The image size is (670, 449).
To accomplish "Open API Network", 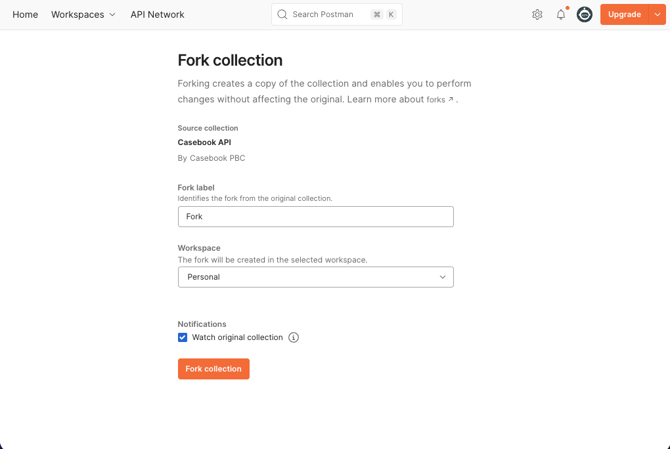I will click(x=157, y=15).
